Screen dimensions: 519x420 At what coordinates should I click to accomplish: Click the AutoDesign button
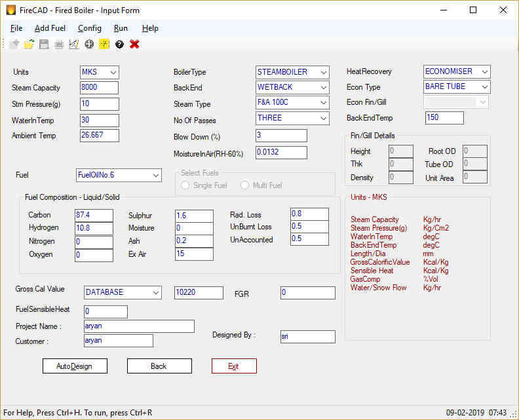[75, 366]
